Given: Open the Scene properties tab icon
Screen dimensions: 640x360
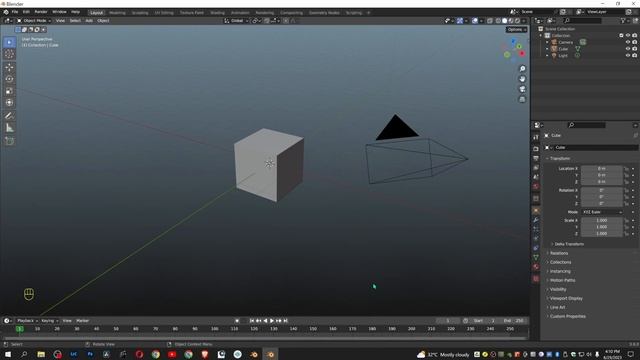Looking at the screenshot, I should point(536,177).
